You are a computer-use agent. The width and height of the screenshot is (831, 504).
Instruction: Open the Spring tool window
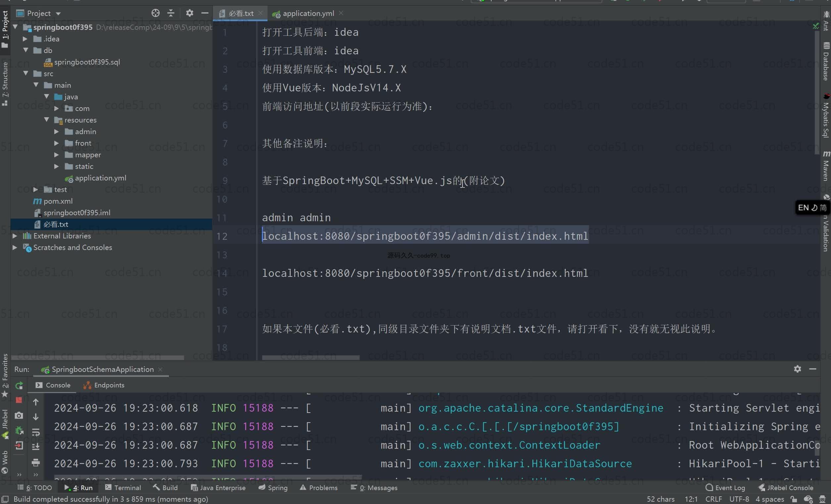coord(273,487)
